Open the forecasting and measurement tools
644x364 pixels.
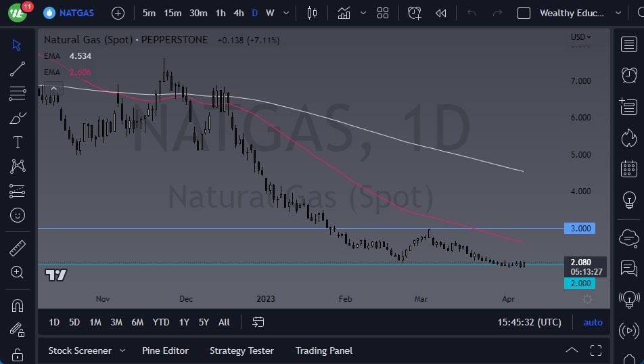coord(18,191)
